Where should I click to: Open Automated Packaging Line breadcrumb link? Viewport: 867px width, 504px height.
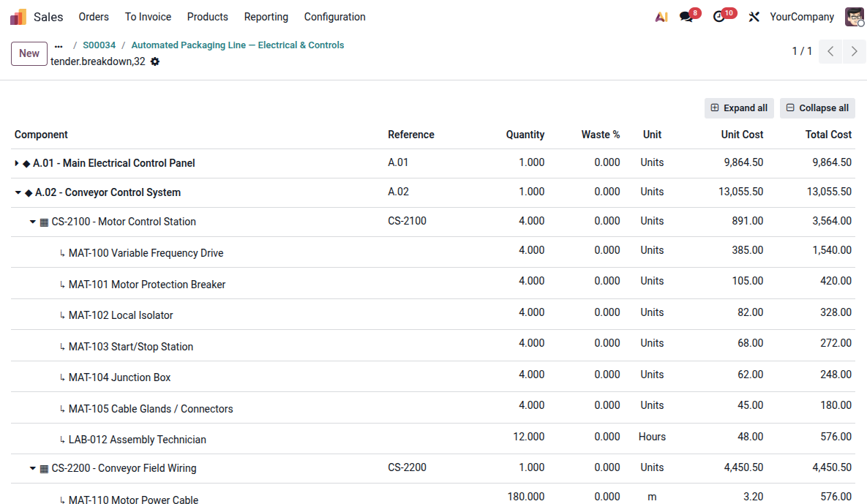238,45
